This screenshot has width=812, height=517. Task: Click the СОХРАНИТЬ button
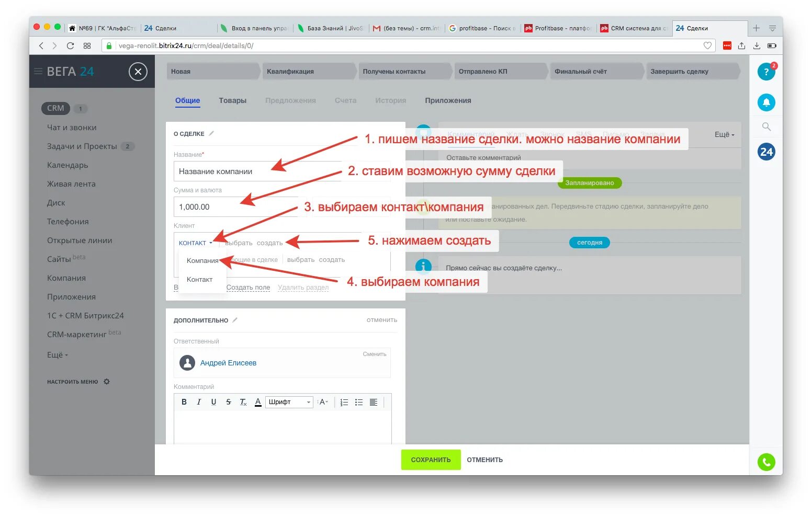431,460
